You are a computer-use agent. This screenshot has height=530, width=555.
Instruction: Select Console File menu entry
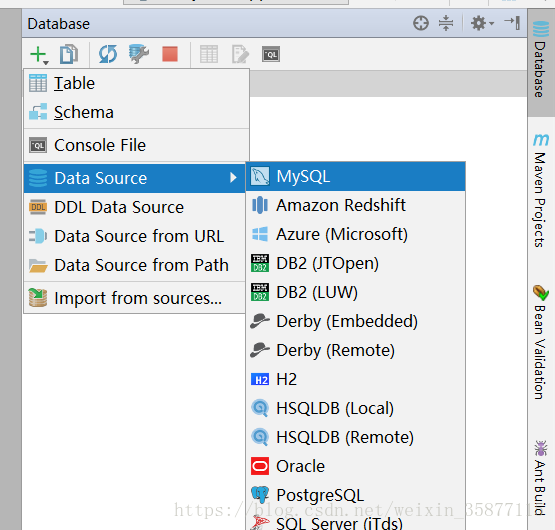pyautogui.click(x=137, y=146)
